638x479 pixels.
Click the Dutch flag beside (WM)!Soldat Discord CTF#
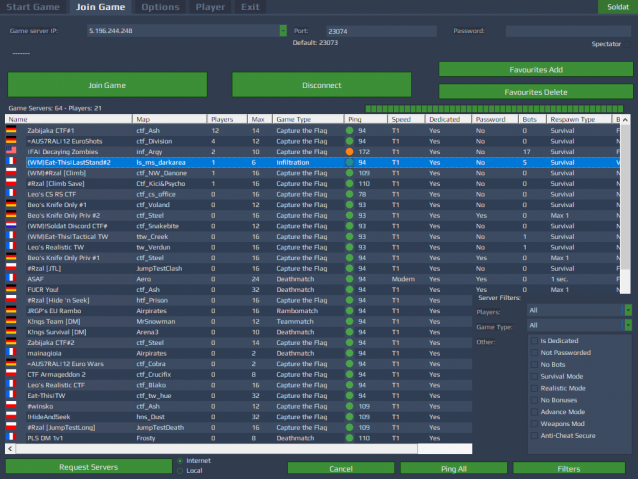(11, 225)
